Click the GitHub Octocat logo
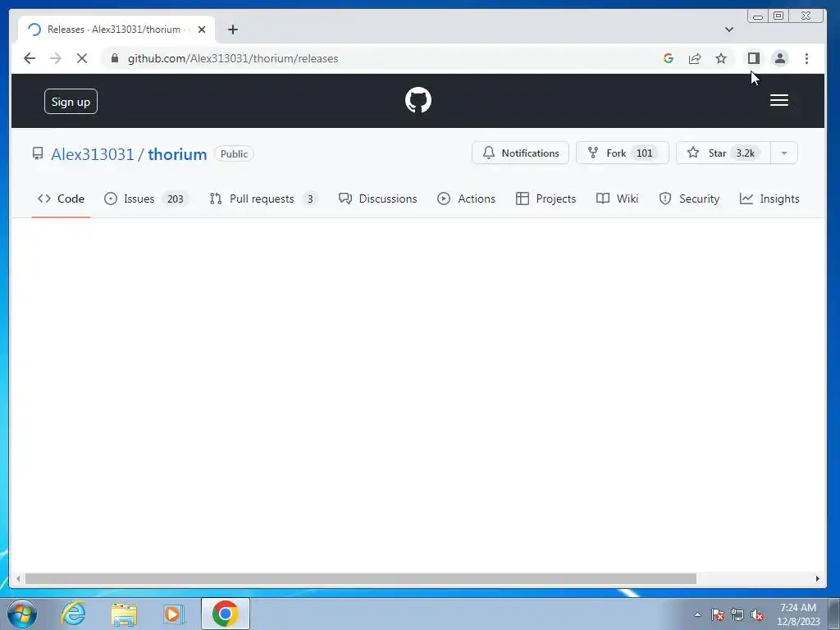The image size is (840, 630). click(x=418, y=100)
